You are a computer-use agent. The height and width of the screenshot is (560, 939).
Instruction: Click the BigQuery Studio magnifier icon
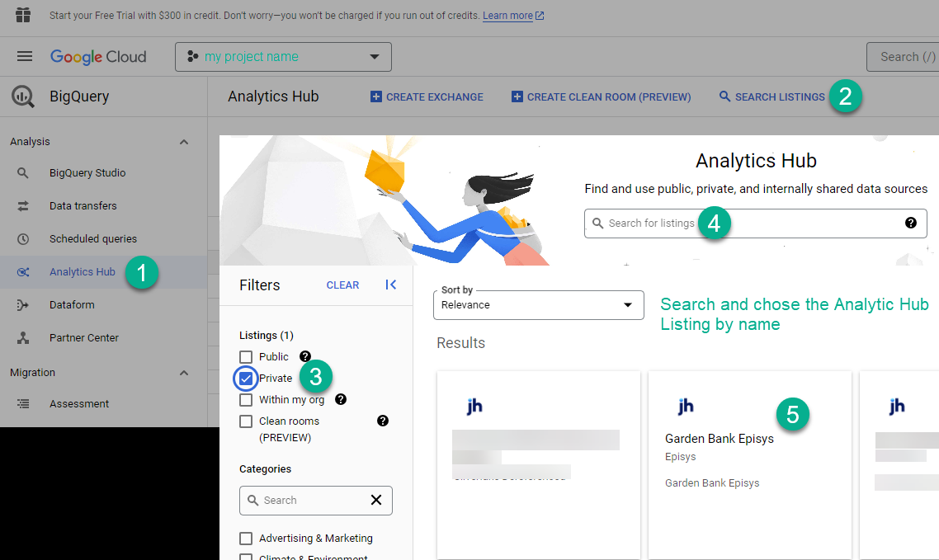point(23,173)
